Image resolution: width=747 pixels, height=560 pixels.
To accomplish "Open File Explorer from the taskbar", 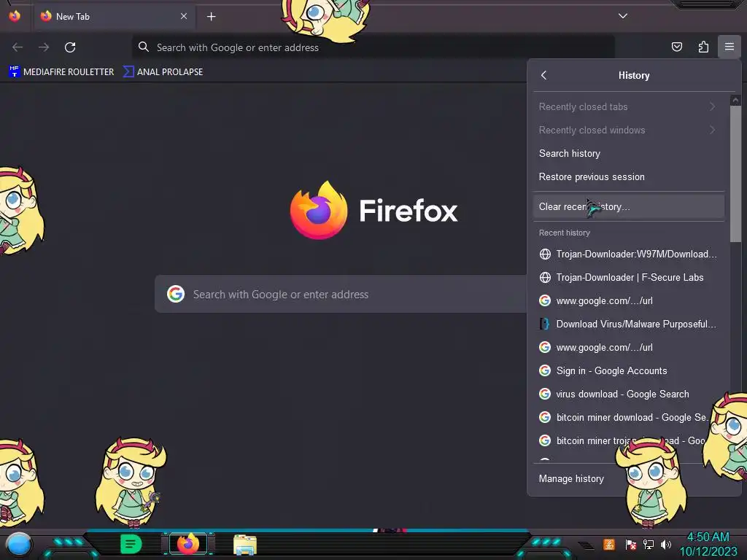I will coord(245,545).
